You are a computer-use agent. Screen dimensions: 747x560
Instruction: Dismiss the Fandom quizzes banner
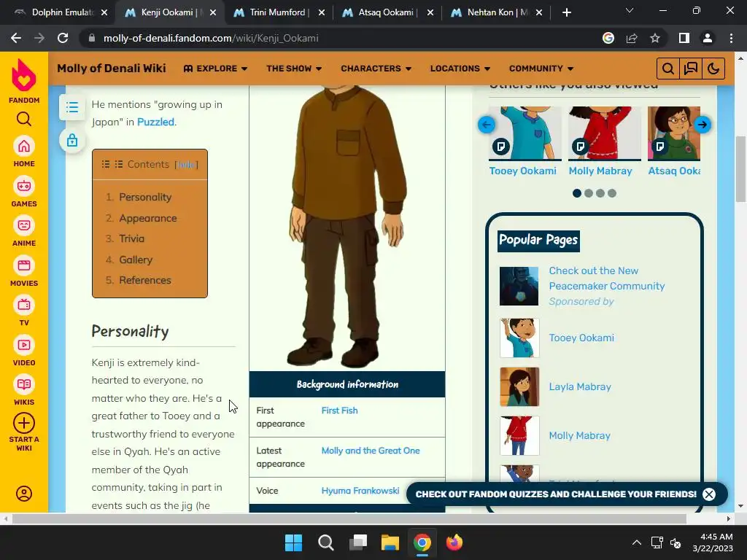(709, 494)
